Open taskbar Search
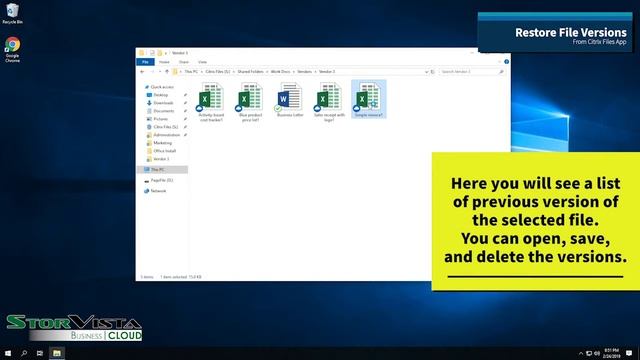The image size is (640, 360). click(24, 353)
